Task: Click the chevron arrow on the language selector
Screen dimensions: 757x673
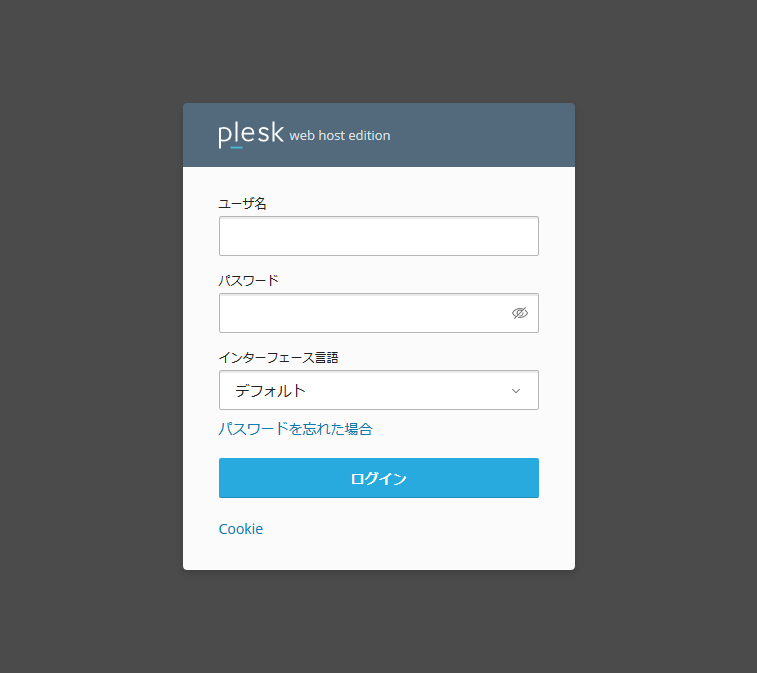Action: (516, 390)
